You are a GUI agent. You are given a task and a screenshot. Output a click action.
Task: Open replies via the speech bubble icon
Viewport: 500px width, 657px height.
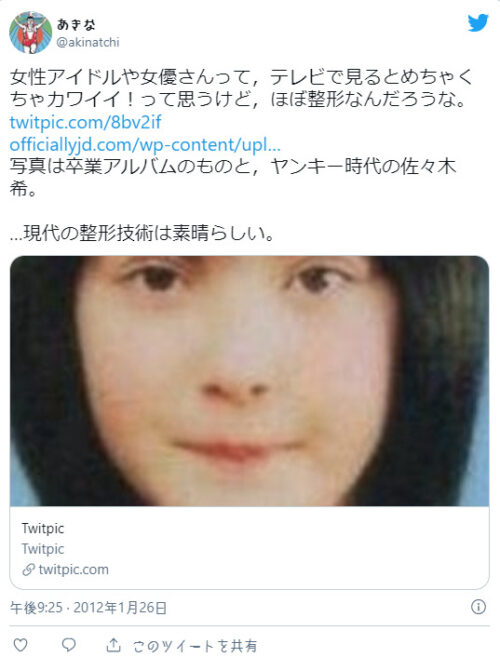point(69,644)
